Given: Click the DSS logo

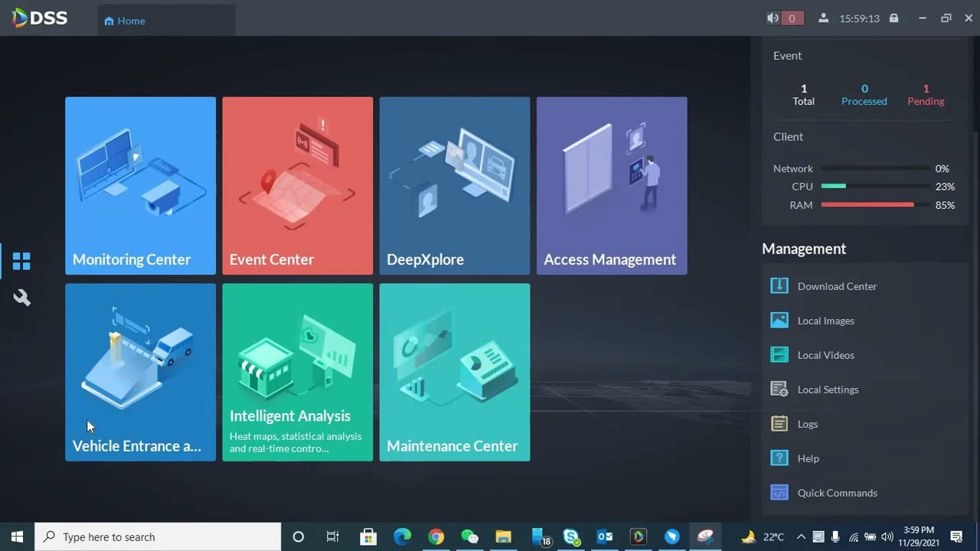Looking at the screenshot, I should [40, 18].
